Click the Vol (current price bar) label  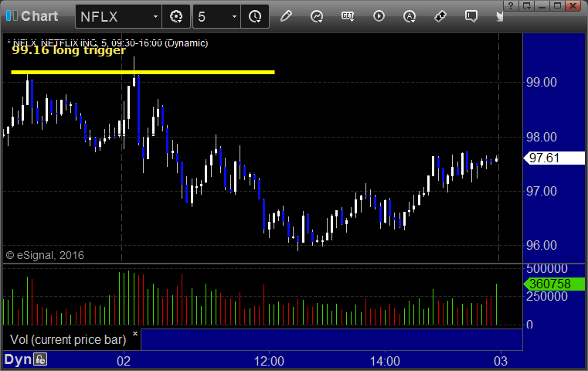tap(68, 340)
